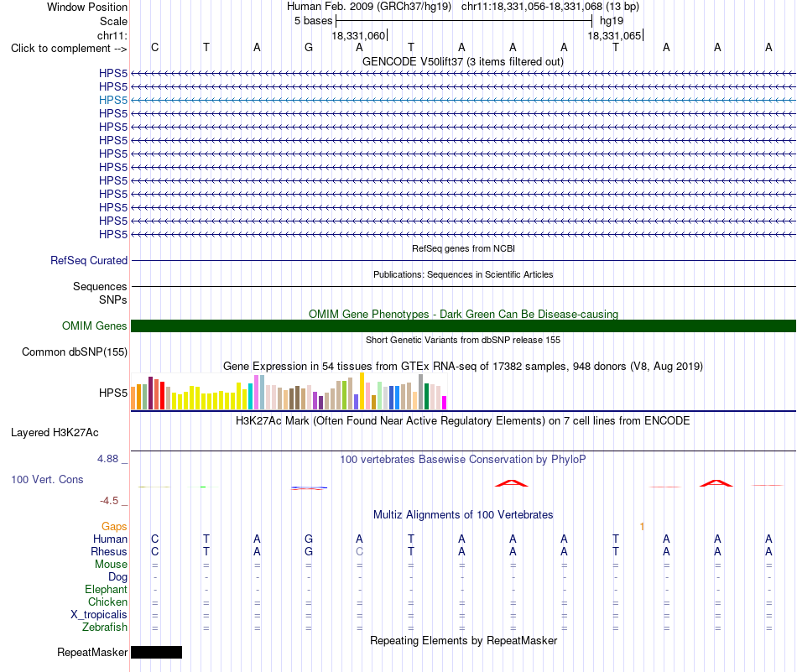
Task: Select the dark green OMIM Genes bar
Action: 463,326
